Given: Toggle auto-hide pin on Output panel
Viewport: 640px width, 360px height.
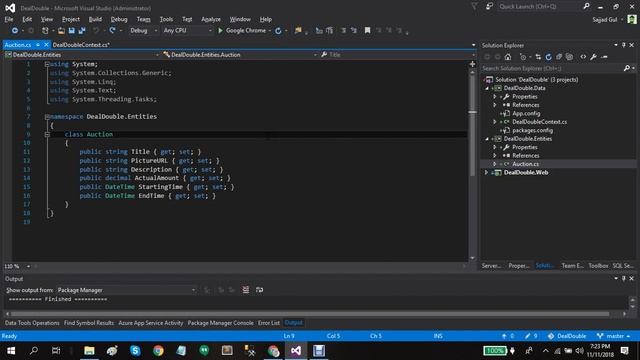Looking at the screenshot, I should 624,278.
